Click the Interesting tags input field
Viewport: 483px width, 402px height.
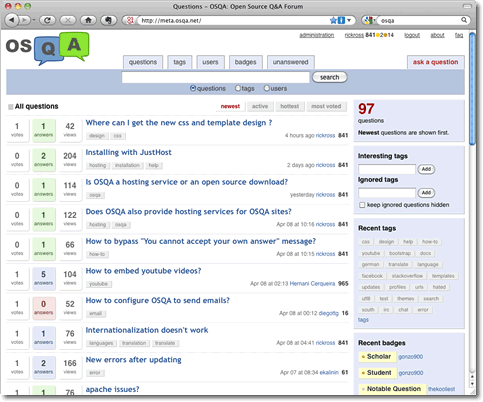coord(387,169)
